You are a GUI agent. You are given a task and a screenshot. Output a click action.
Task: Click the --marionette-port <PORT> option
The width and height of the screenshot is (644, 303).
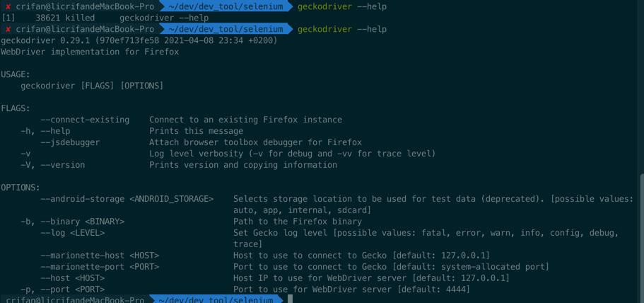(100, 267)
